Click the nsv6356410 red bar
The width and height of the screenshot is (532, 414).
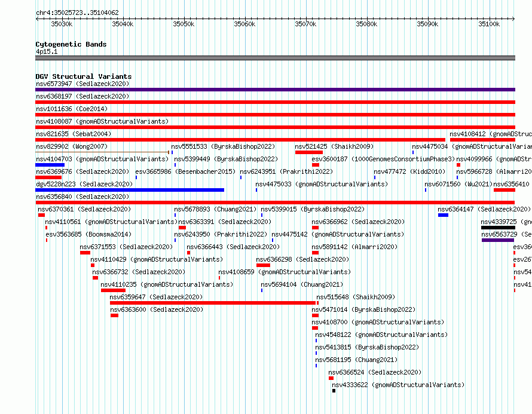point(505,190)
